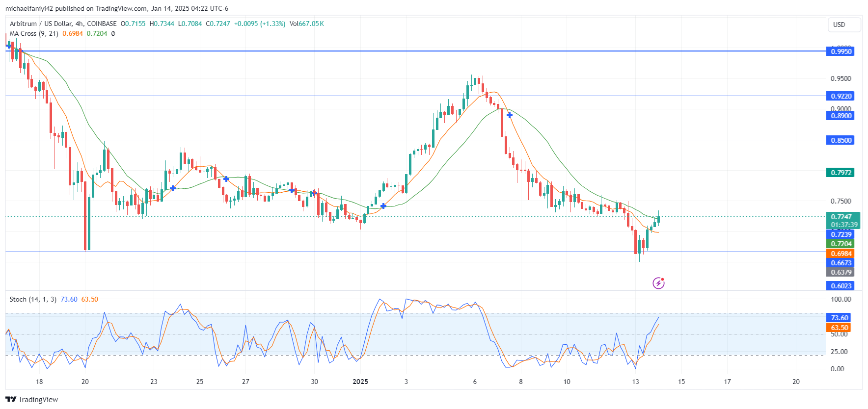The width and height of the screenshot is (868, 409).
Task: Select the Arbitrum / US Dollar symbol title
Action: tap(63, 24)
